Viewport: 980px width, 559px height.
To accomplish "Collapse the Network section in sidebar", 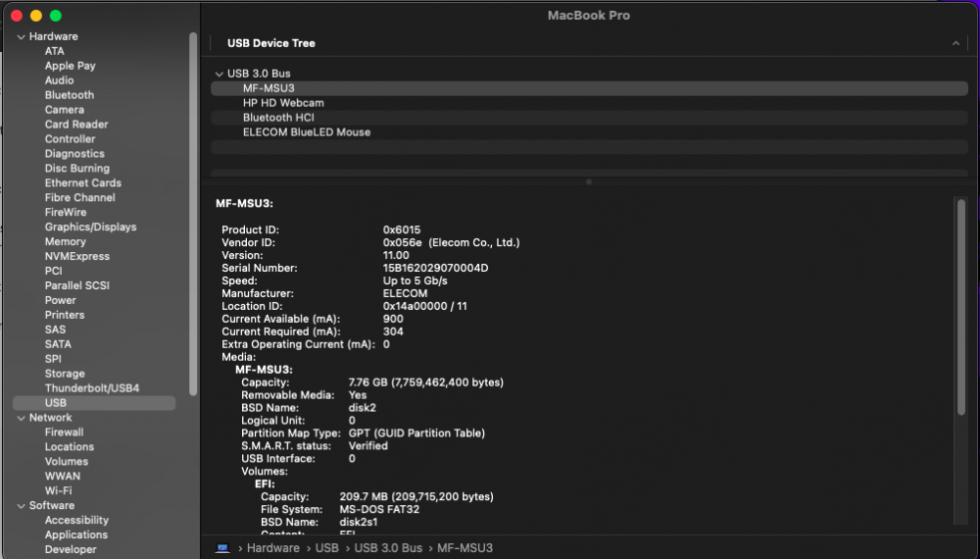I will pyautogui.click(x=21, y=418).
